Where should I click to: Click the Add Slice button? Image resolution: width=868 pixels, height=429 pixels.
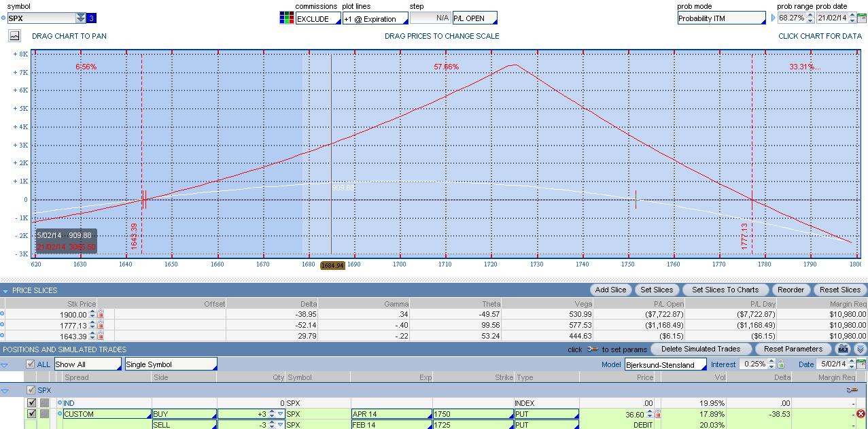click(x=611, y=290)
